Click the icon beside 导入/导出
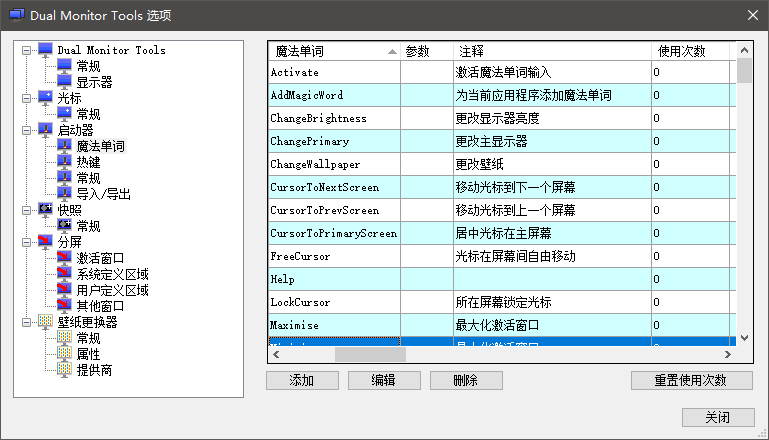This screenshot has width=769, height=440. pyautogui.click(x=64, y=194)
